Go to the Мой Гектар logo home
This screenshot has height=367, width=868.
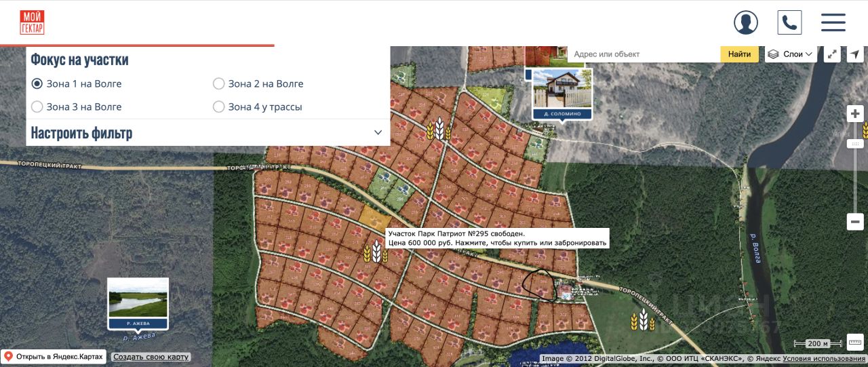point(32,23)
